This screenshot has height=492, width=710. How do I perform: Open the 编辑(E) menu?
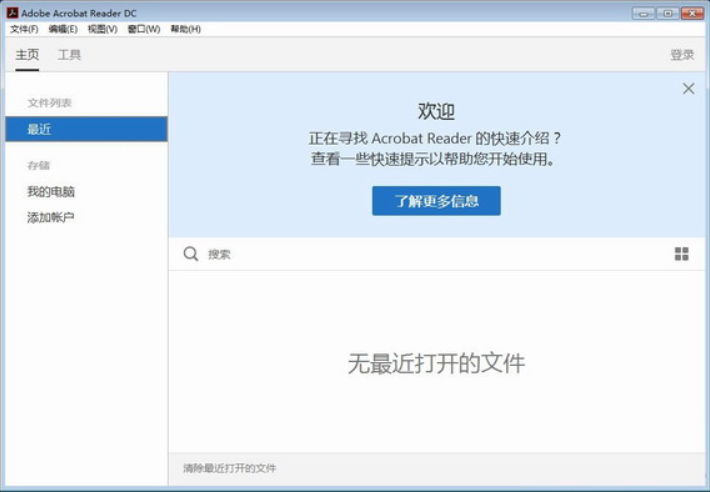63,29
